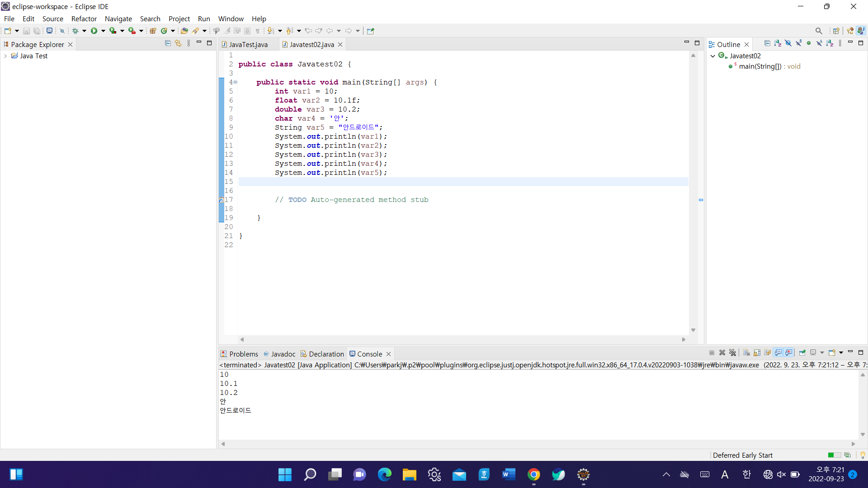Select main(String[]) method in Outline
This screenshot has width=868, height=488.
point(759,66)
